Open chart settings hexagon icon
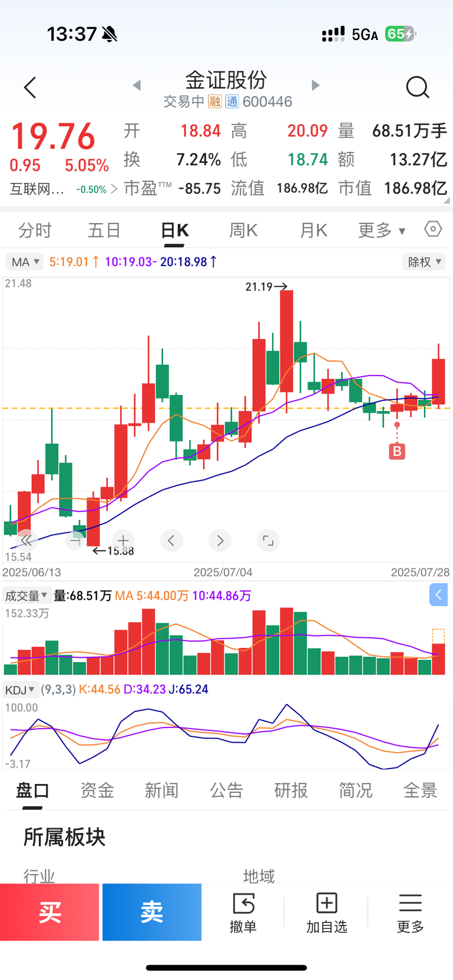The width and height of the screenshot is (453, 980). coord(433,229)
